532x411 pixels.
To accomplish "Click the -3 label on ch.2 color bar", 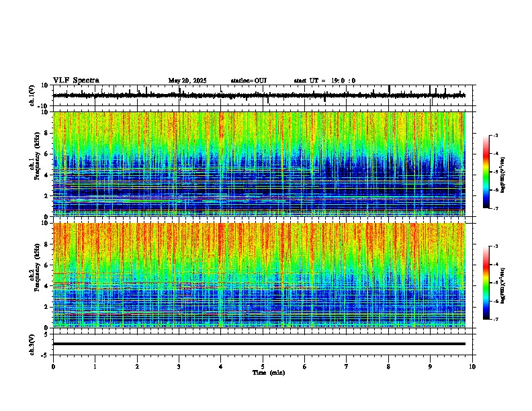I will click(495, 246).
